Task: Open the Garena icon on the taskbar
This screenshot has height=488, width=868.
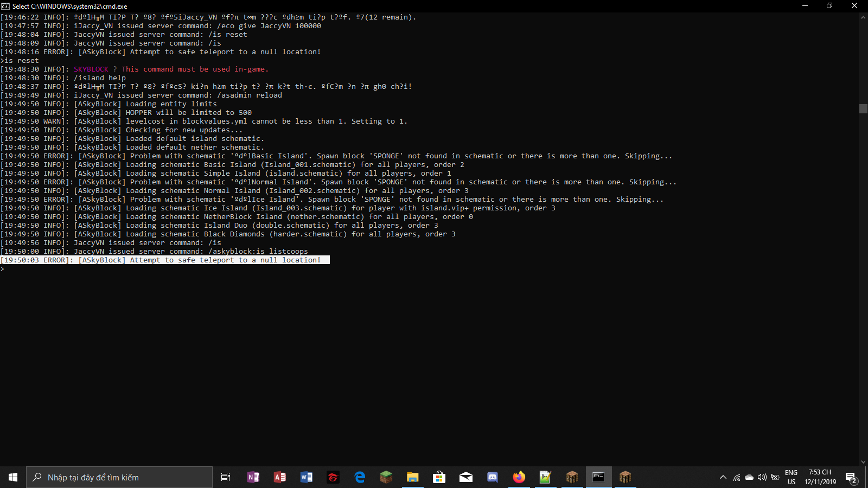Action: click(333, 477)
